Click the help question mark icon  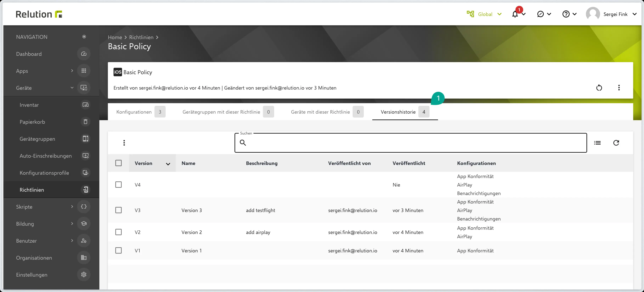point(566,14)
